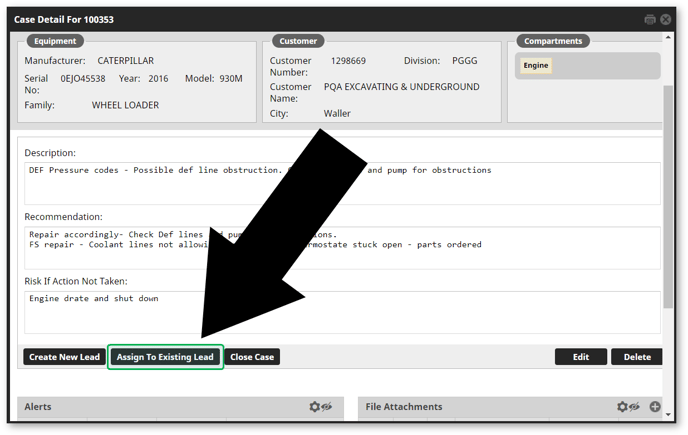Toggle Alerts panel visibility eye icon
The height and width of the screenshot is (435, 688).
coord(327,407)
